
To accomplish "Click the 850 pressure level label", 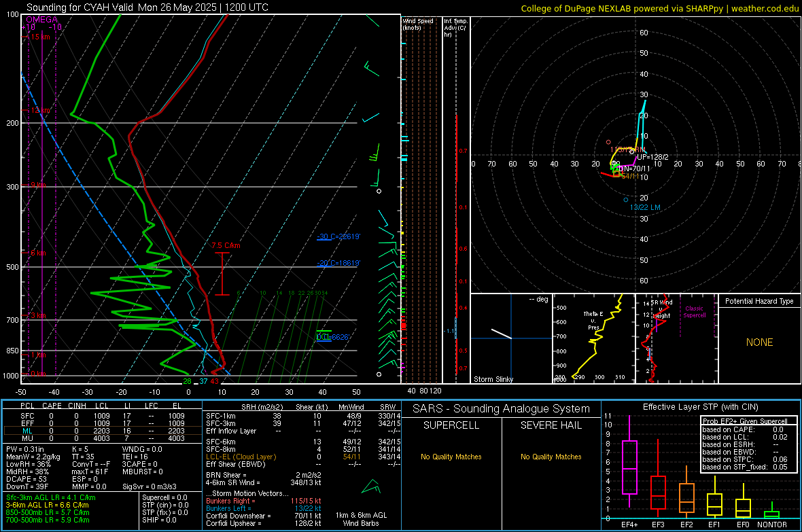I will click(12, 351).
